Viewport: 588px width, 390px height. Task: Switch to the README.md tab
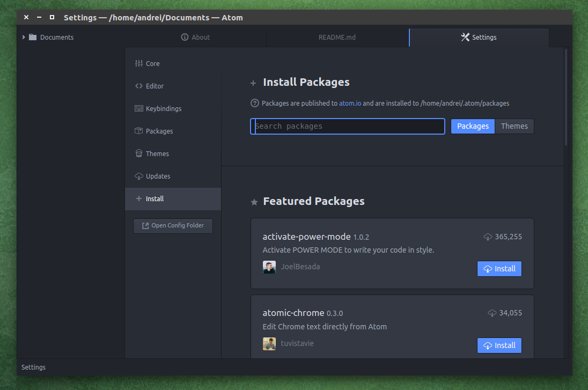coord(337,37)
